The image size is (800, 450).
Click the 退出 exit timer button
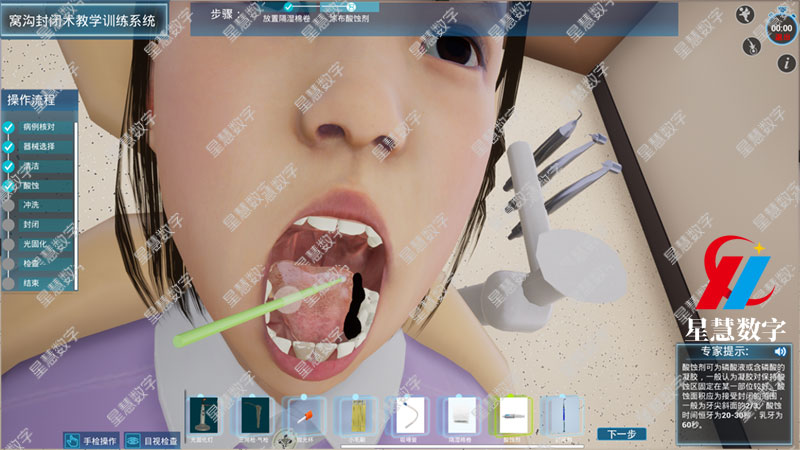click(782, 37)
